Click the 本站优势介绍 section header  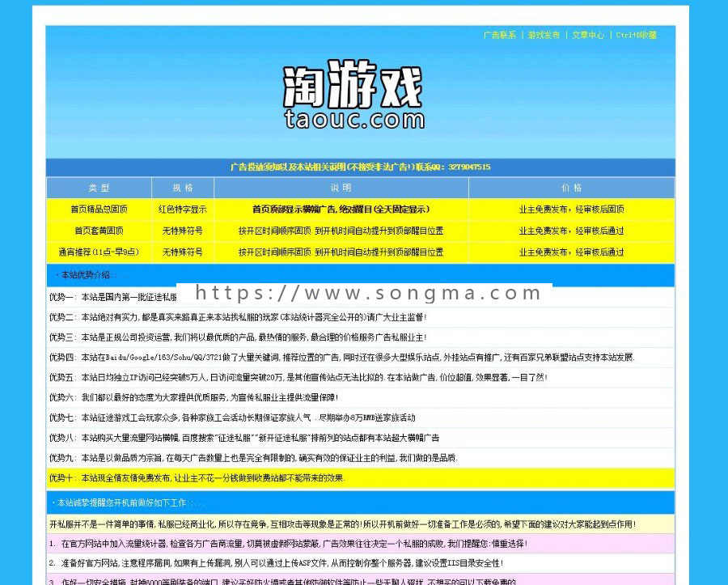tap(360, 275)
